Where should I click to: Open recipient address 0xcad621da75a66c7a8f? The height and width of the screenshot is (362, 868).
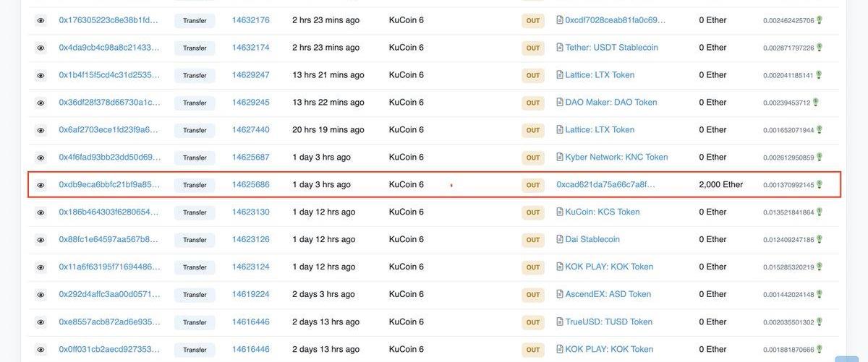pyautogui.click(x=605, y=184)
